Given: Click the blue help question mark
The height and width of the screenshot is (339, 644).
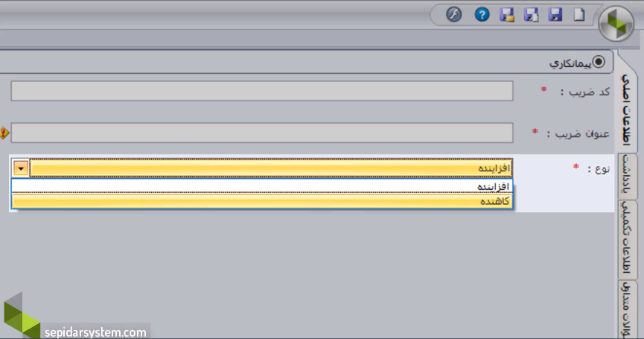Looking at the screenshot, I should (x=482, y=14).
